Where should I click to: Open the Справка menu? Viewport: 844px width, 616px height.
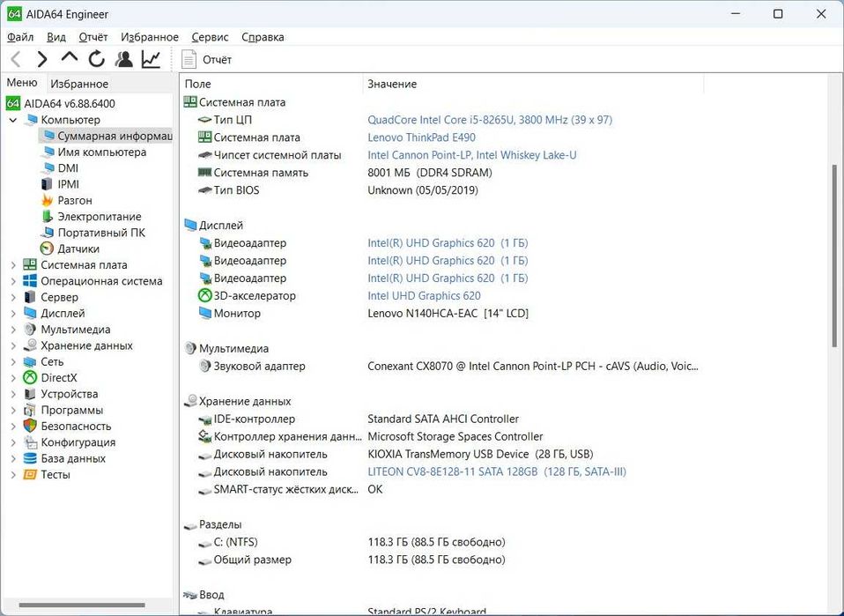(x=263, y=37)
